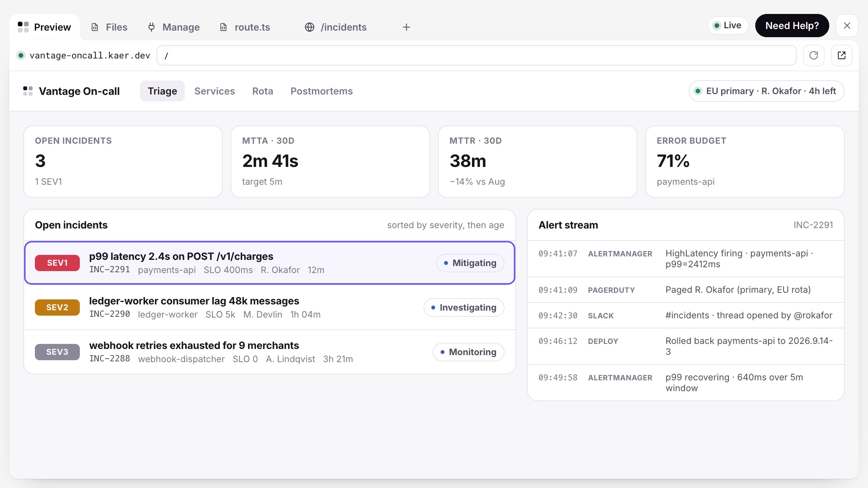Image resolution: width=868 pixels, height=488 pixels.
Task: Click the Live status indicator
Action: pyautogui.click(x=728, y=26)
